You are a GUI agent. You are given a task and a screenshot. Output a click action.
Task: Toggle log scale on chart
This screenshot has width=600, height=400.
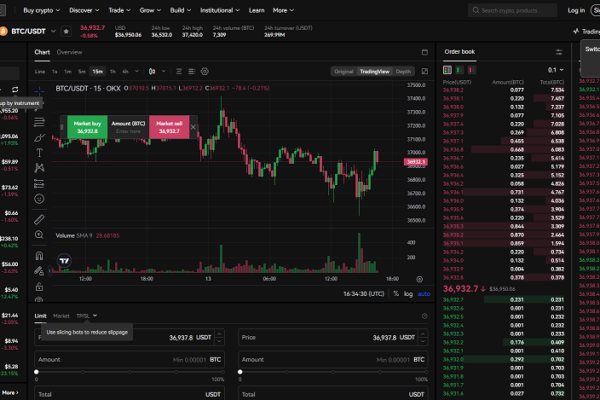pyautogui.click(x=408, y=294)
